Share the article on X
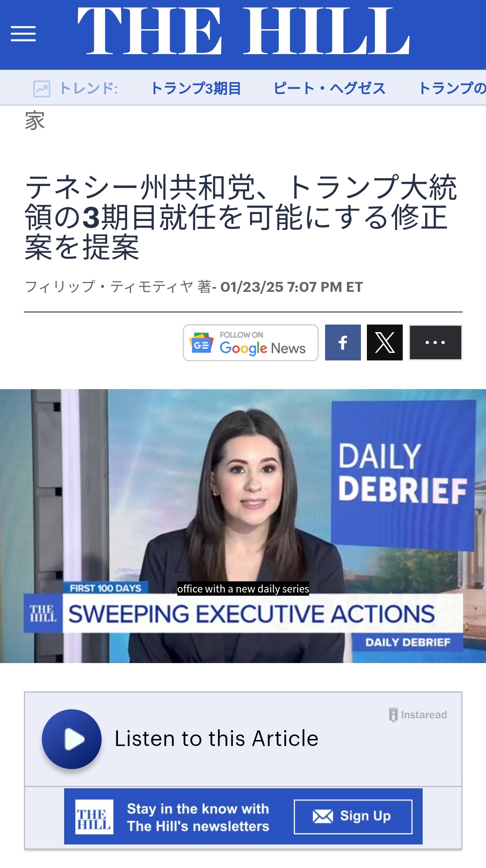The width and height of the screenshot is (486, 868). coord(385,342)
